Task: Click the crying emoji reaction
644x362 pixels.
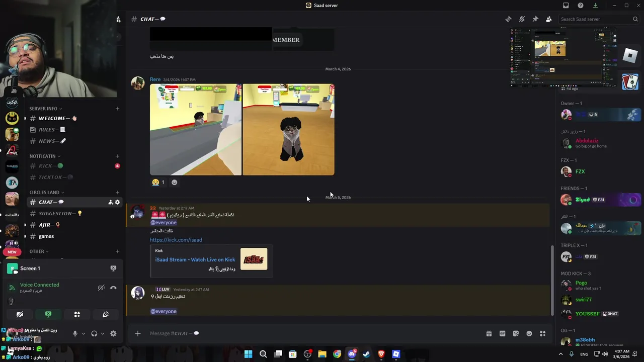Action: click(x=158, y=183)
